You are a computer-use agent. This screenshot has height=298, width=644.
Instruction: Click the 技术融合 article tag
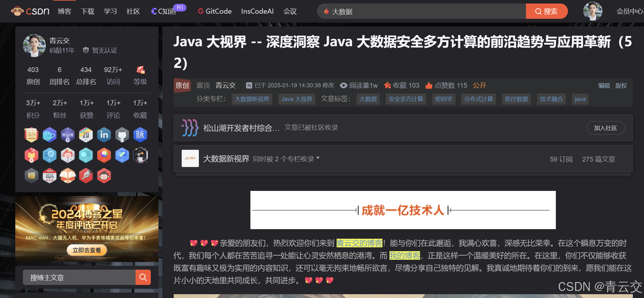[551, 99]
